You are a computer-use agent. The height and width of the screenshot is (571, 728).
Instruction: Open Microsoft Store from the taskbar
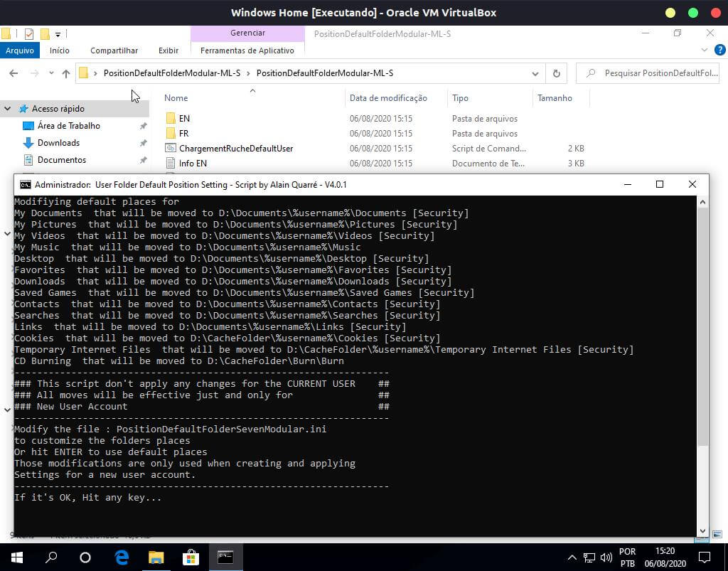click(191, 557)
